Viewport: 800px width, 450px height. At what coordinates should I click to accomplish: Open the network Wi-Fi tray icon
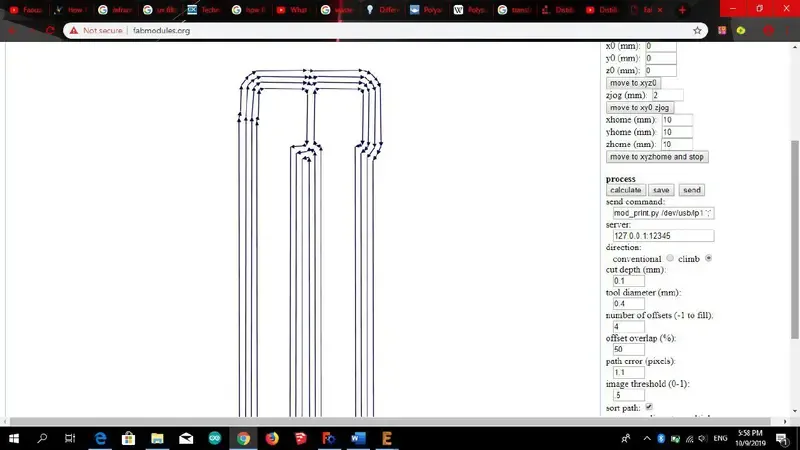689,438
